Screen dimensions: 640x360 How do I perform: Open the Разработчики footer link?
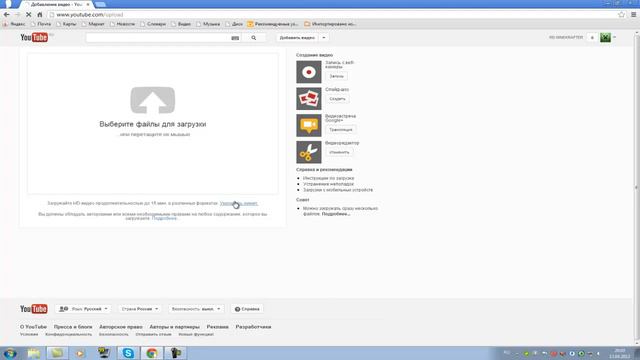(253, 327)
